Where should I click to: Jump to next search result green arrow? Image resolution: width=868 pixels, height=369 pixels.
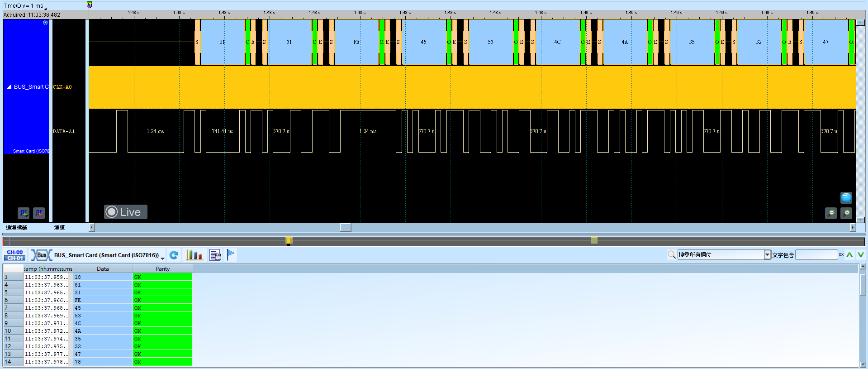click(860, 255)
